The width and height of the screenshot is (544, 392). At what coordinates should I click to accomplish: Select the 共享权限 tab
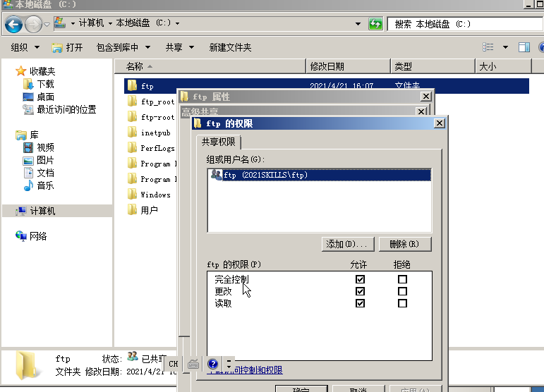click(x=219, y=142)
